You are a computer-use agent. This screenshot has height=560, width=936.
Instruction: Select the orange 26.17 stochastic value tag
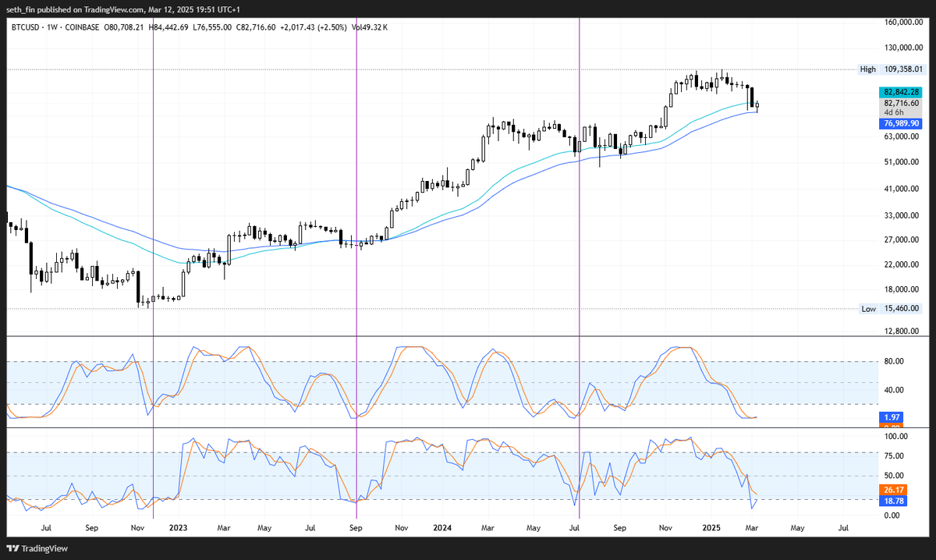(x=892, y=491)
